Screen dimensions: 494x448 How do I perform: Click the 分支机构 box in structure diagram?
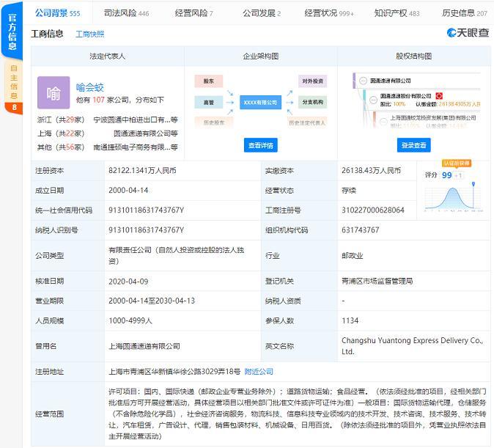[312, 102]
